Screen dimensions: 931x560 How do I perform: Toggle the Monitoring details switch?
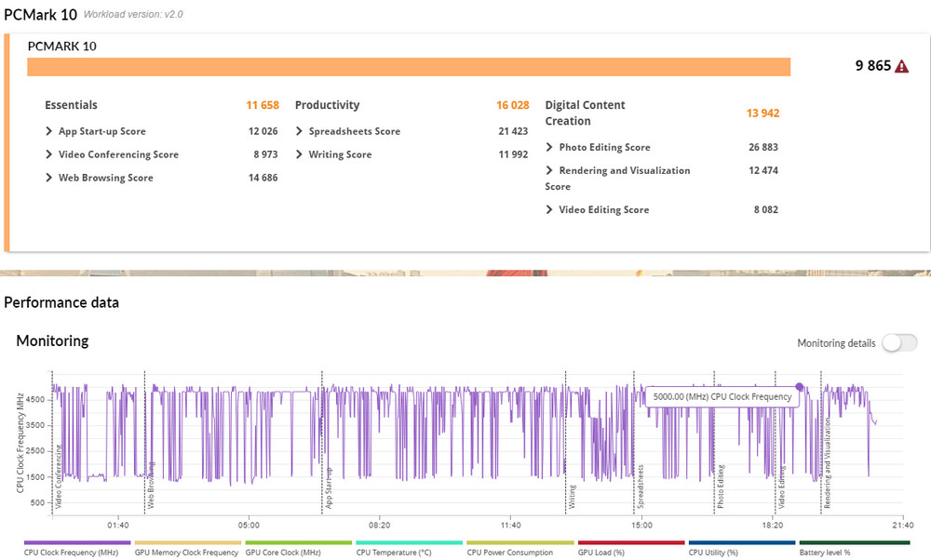899,343
